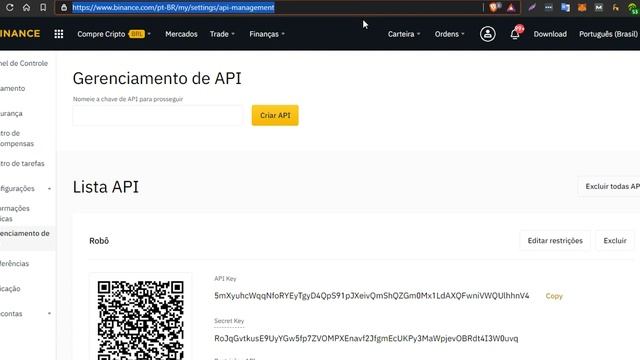640x360 pixels.
Task: Click the Secret Key label
Action: [229, 321]
